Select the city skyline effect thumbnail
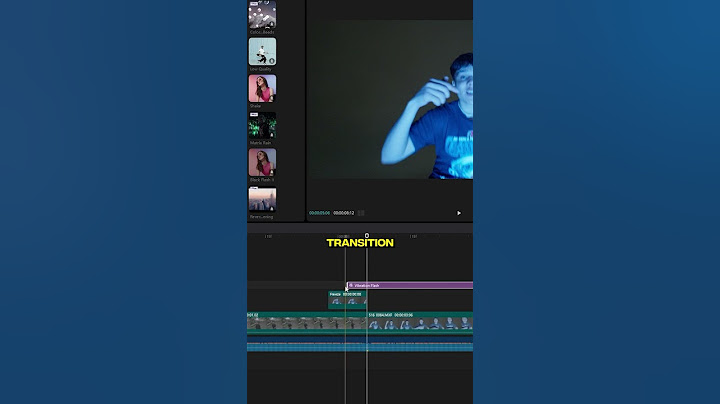Screen dimensions: 720x404 [x=262, y=199]
